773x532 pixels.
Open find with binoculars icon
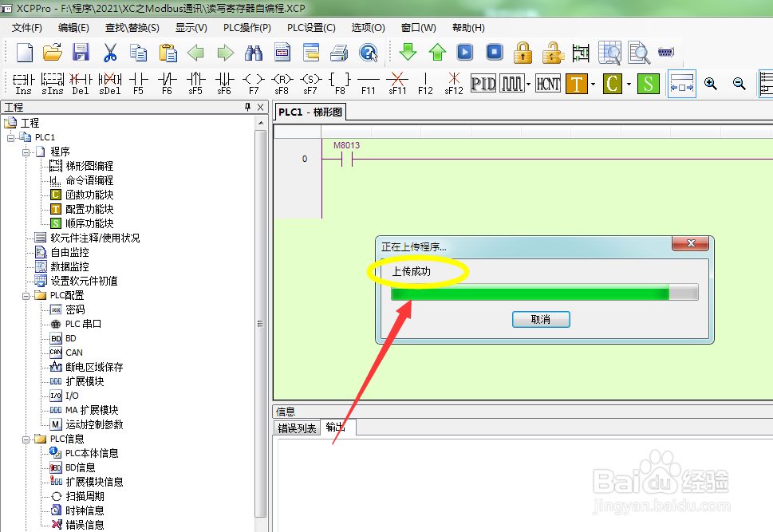point(254,53)
